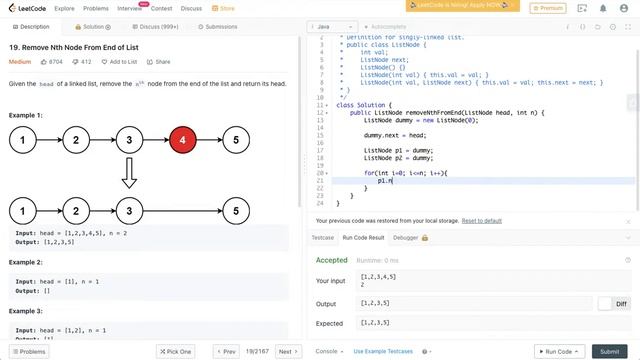Image resolution: width=640 pixels, height=360 pixels.
Task: Switch to the Solution tab
Action: tap(93, 27)
